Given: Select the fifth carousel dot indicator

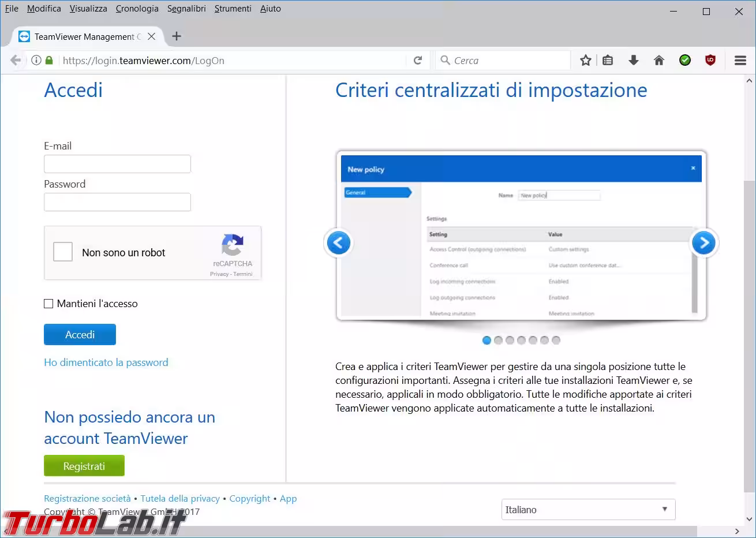Looking at the screenshot, I should (x=533, y=340).
